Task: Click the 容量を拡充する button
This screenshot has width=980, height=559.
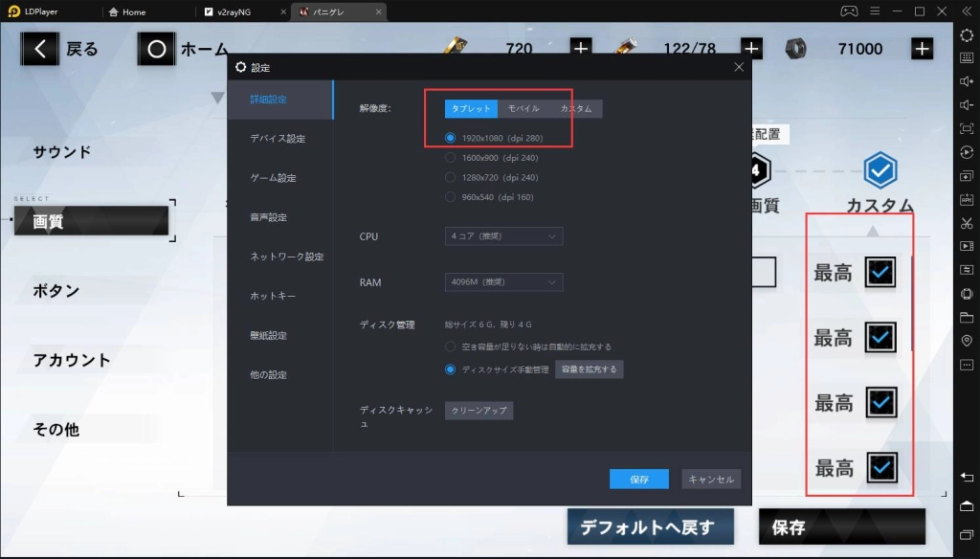Action: coord(589,369)
